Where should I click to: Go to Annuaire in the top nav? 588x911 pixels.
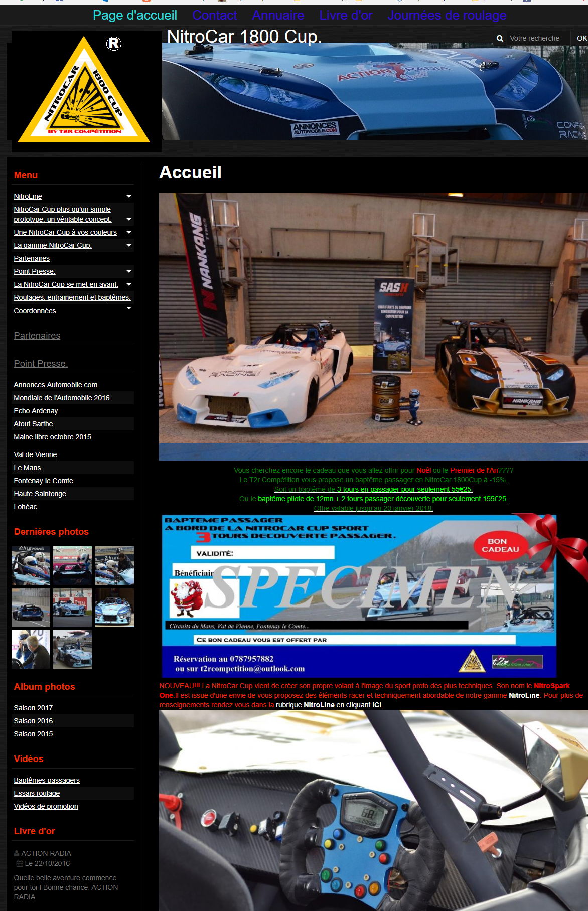coord(278,15)
